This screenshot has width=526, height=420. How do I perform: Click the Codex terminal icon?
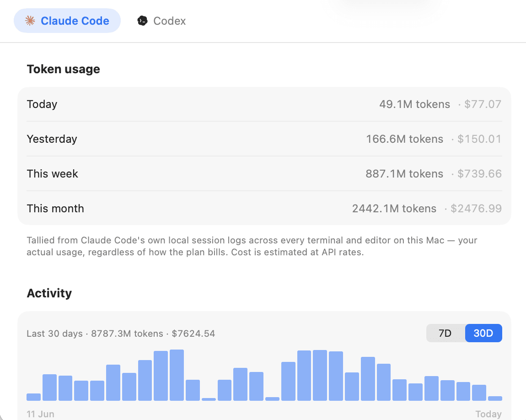pyautogui.click(x=142, y=21)
